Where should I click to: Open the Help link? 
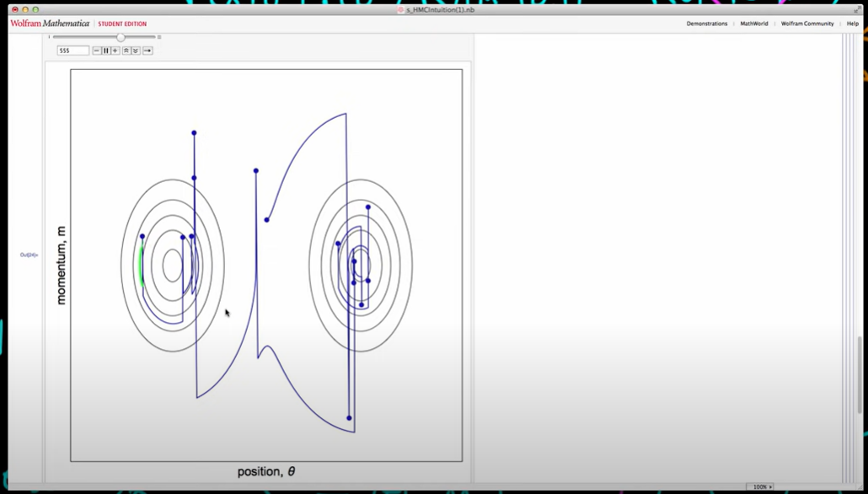pos(852,24)
